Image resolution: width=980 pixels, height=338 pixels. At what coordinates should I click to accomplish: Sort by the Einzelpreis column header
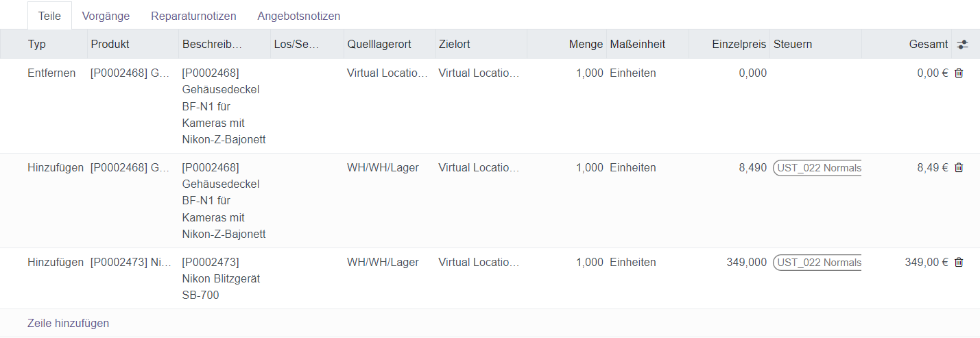(x=738, y=45)
